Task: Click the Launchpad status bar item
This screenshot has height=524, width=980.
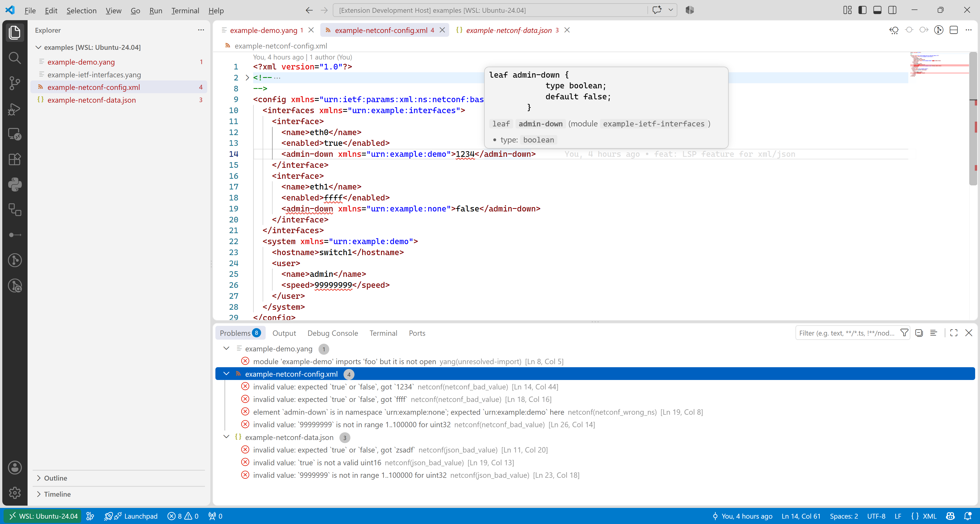Action: [x=131, y=516]
